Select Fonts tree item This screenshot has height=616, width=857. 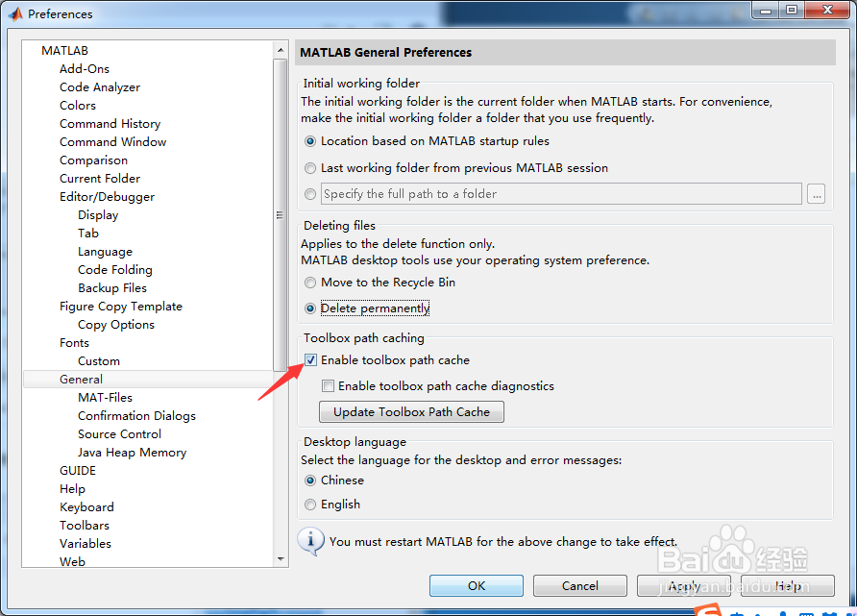74,343
